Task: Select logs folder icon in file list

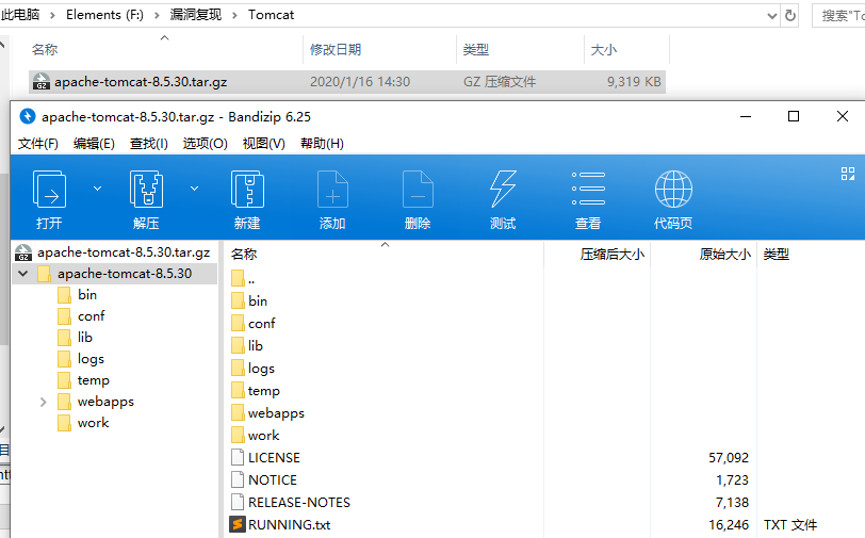Action: tap(238, 368)
